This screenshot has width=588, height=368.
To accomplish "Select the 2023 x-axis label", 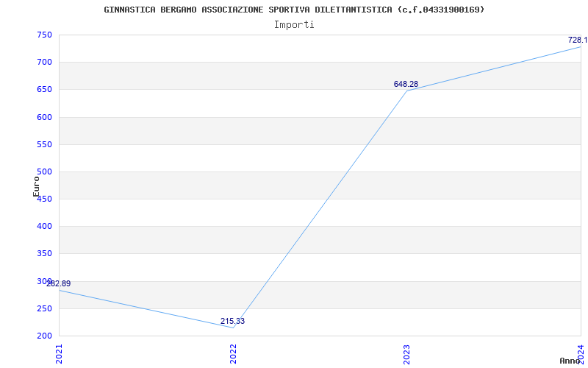I will 407,354.
